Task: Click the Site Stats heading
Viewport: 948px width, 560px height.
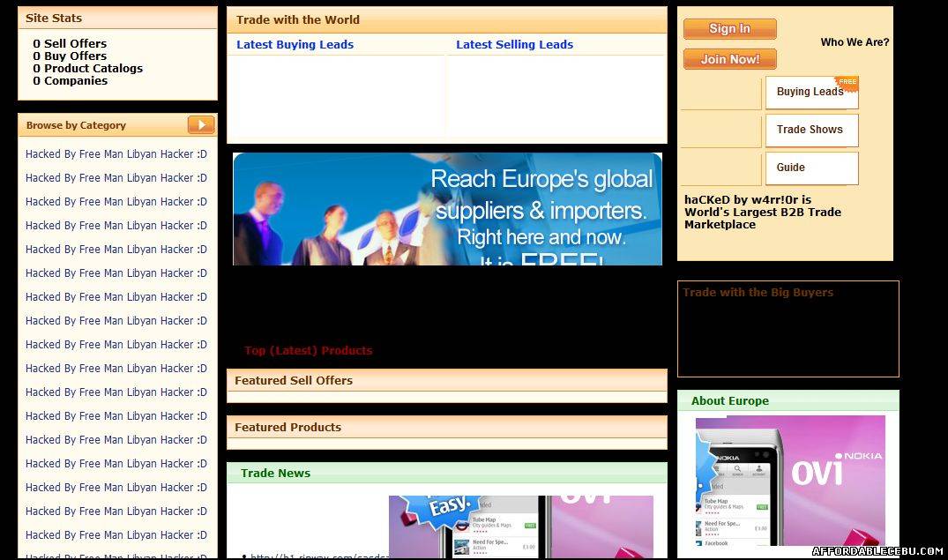Action: coord(54,19)
